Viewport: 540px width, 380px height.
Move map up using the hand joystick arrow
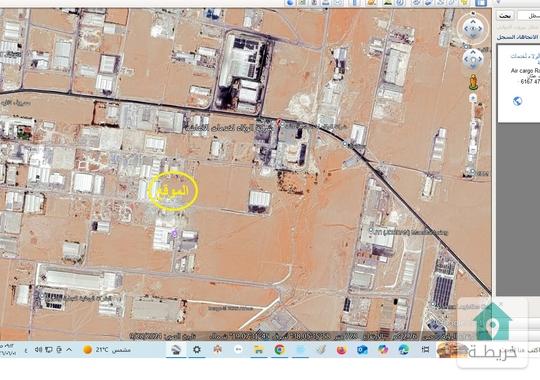[473, 52]
